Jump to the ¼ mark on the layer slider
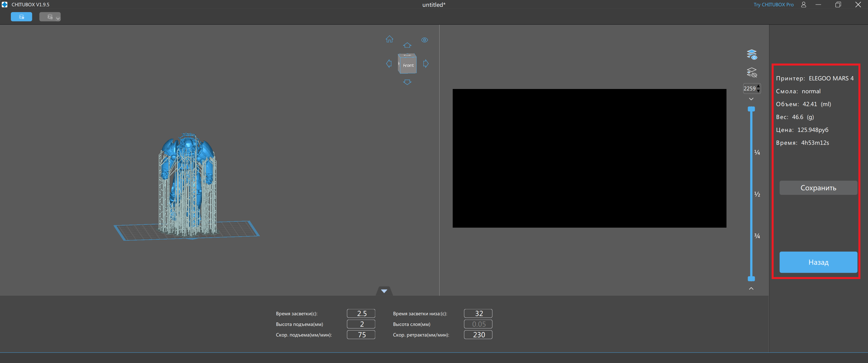The image size is (868, 363). click(x=757, y=153)
